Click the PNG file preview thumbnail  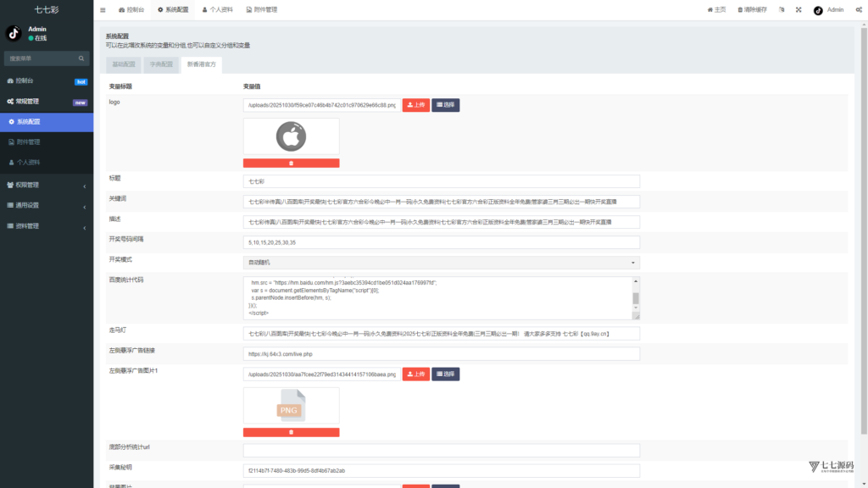tap(292, 406)
